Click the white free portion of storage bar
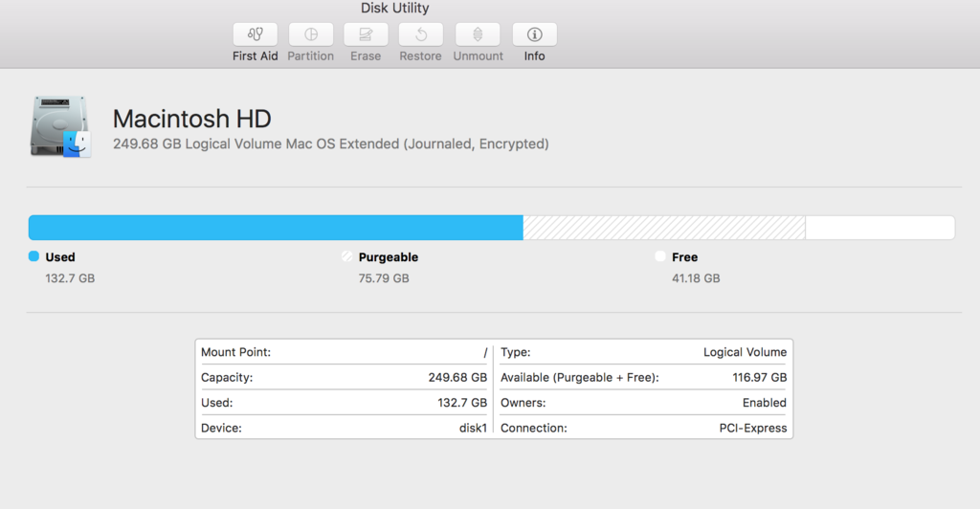Image resolution: width=980 pixels, height=509 pixels. point(880,228)
